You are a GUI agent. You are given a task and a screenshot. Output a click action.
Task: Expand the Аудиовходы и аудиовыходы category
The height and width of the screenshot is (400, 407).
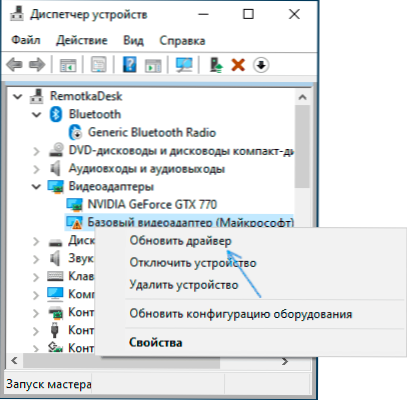[36, 169]
